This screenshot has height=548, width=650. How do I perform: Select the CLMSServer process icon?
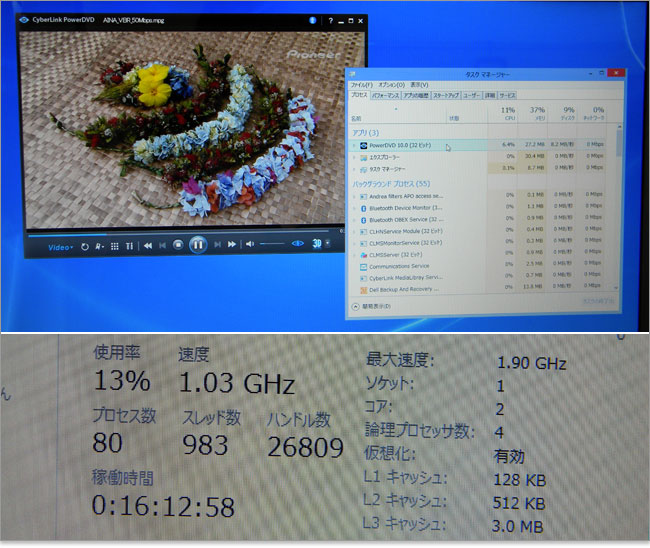tap(364, 255)
